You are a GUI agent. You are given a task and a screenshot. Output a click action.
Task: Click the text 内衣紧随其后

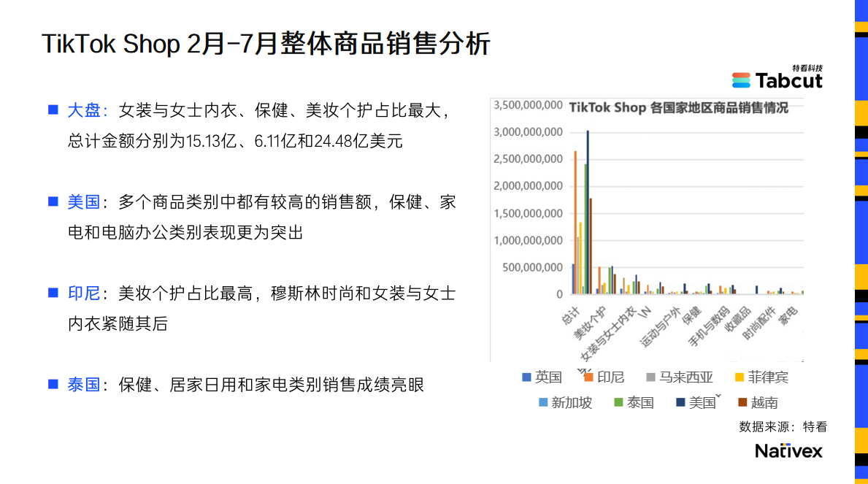click(x=118, y=323)
